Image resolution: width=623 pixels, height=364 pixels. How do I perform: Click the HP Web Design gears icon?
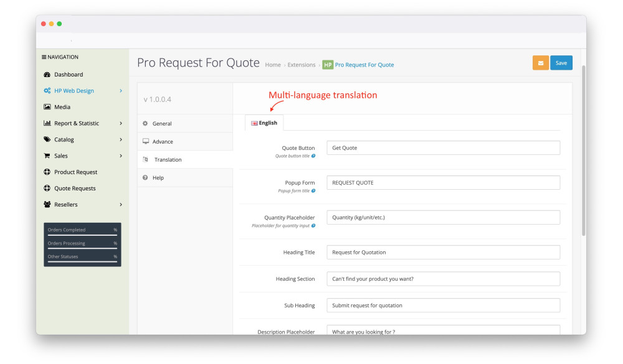[47, 91]
